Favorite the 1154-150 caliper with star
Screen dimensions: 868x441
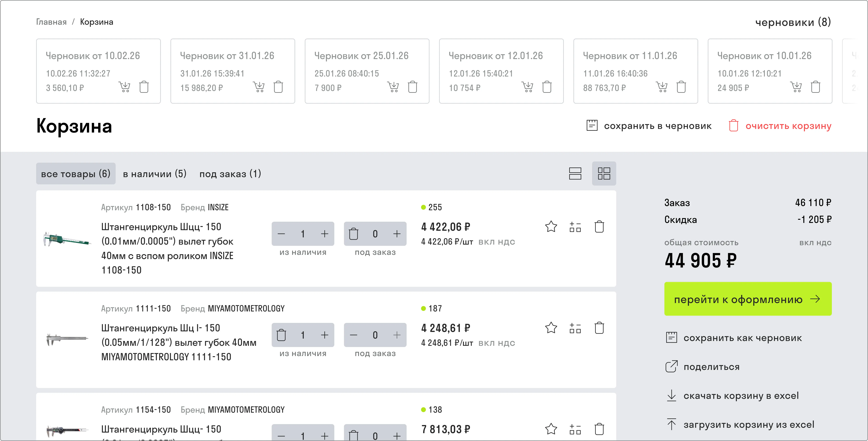point(551,429)
